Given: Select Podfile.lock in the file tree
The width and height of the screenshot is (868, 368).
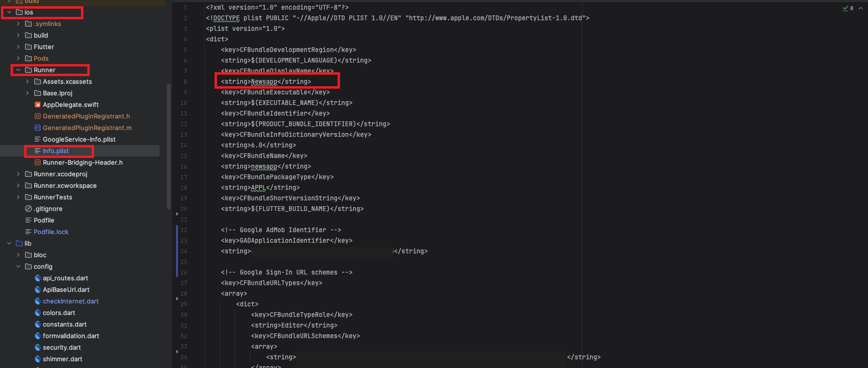Looking at the screenshot, I should (x=51, y=232).
